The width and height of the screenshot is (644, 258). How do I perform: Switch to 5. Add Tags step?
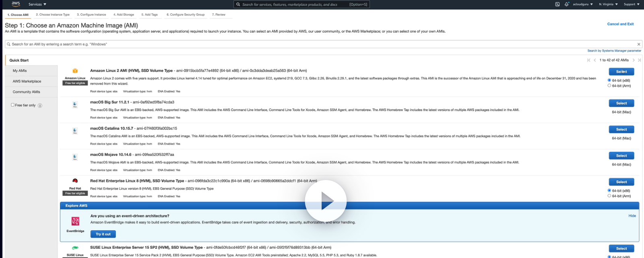[149, 14]
